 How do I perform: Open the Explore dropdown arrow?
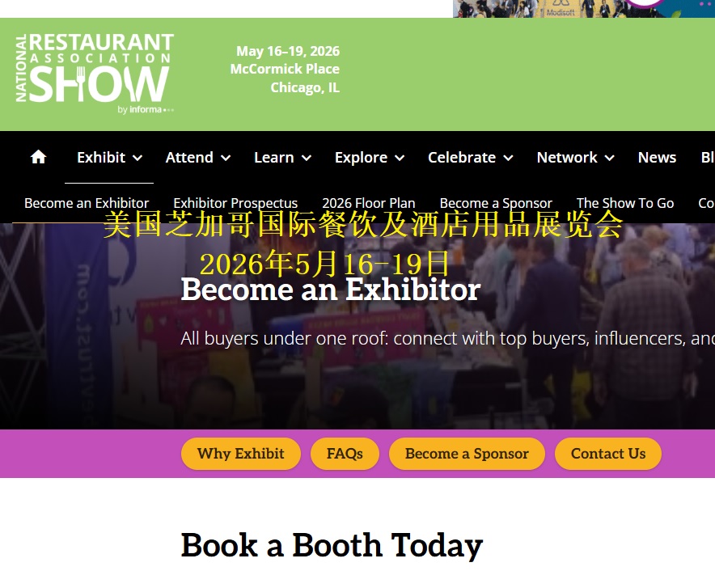pos(400,159)
